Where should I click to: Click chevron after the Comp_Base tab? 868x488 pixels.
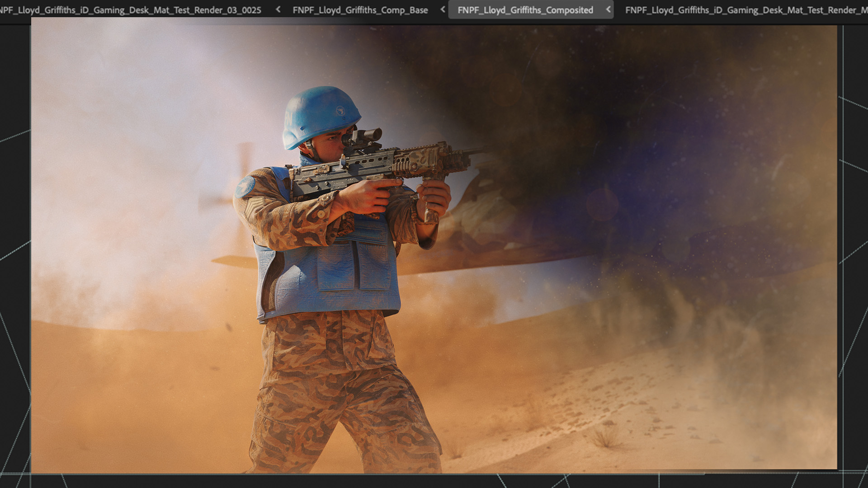pyautogui.click(x=443, y=9)
